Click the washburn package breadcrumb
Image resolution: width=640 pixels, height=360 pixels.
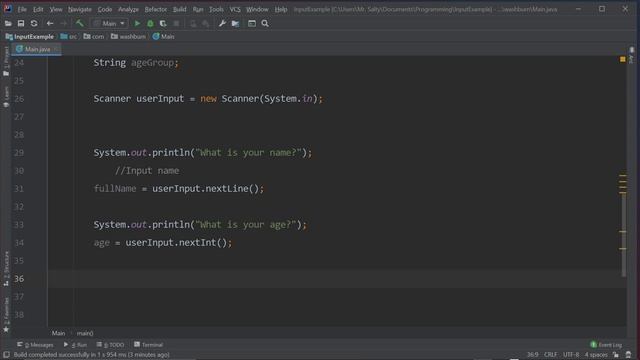pos(128,37)
